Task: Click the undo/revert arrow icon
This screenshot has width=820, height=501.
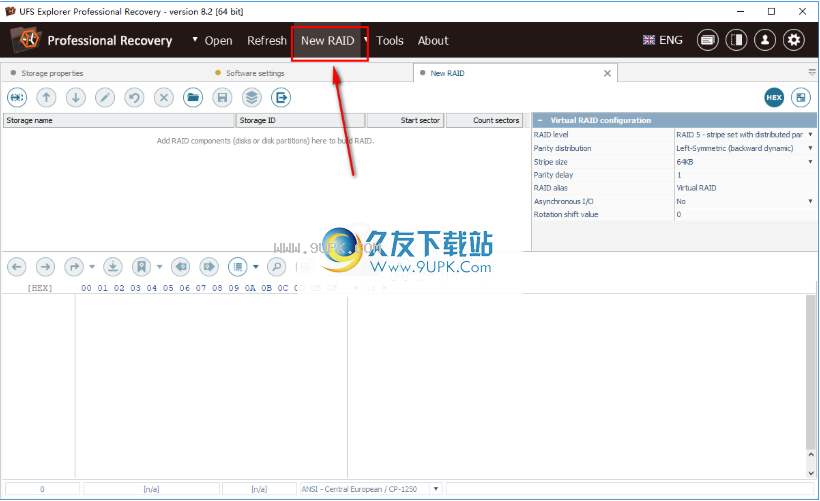Action: tap(134, 97)
